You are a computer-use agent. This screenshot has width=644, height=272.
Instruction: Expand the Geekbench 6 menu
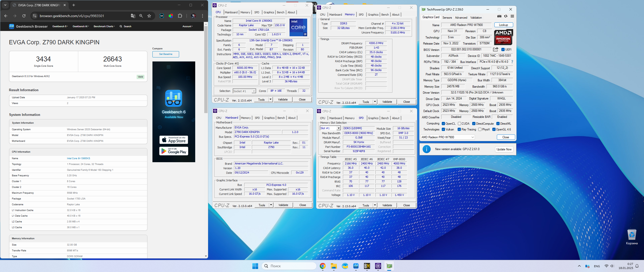(x=60, y=26)
